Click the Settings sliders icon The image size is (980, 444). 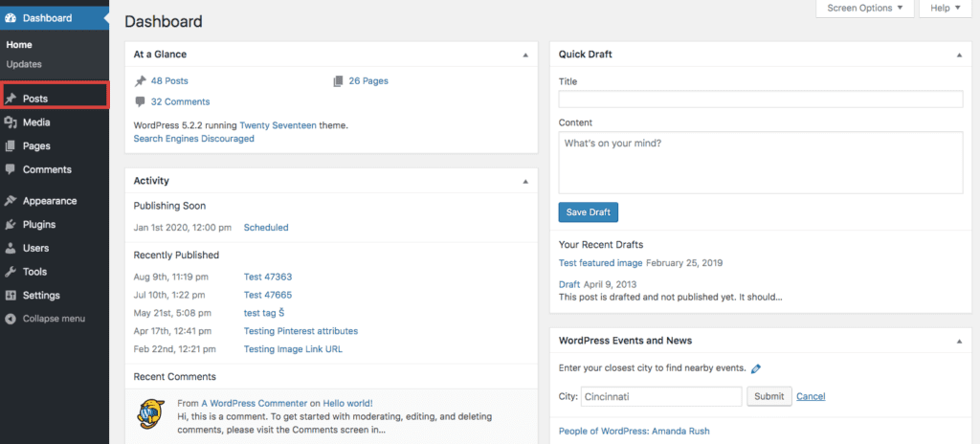10,295
